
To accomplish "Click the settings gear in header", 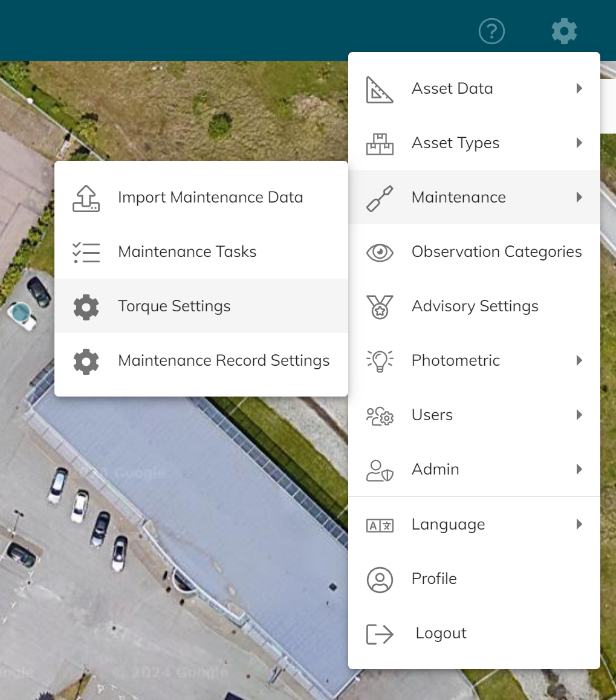I will [564, 31].
